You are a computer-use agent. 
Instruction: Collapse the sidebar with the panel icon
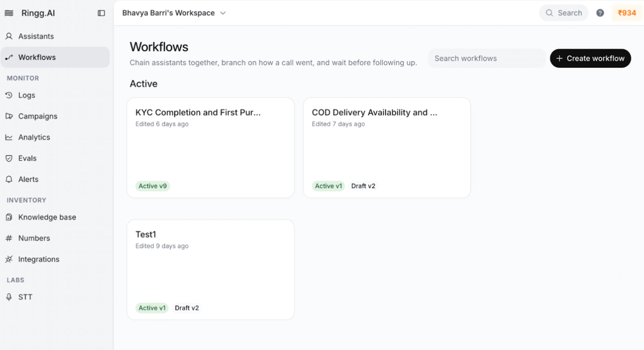tap(101, 13)
